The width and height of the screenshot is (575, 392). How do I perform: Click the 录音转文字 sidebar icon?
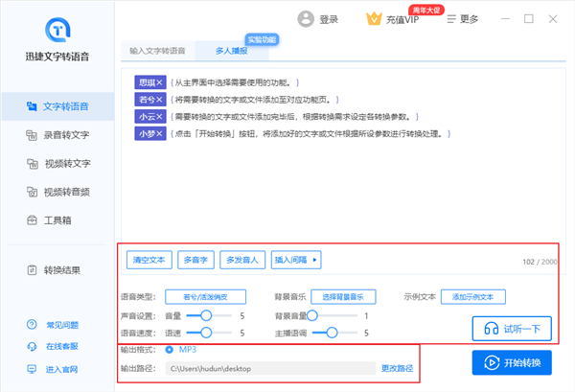pyautogui.click(x=32, y=135)
